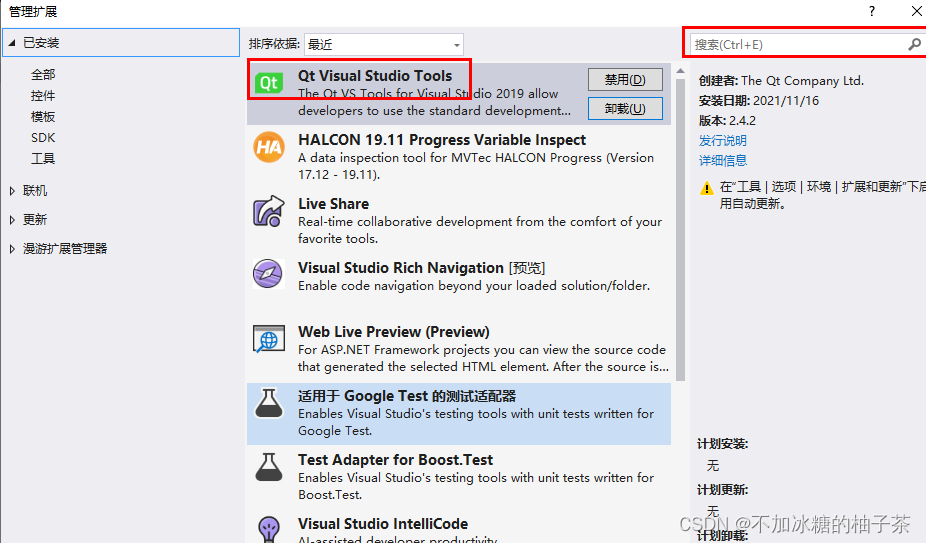Select Web Live Preview (Preview) title
Screen dimensions: 926x543
click(x=394, y=332)
